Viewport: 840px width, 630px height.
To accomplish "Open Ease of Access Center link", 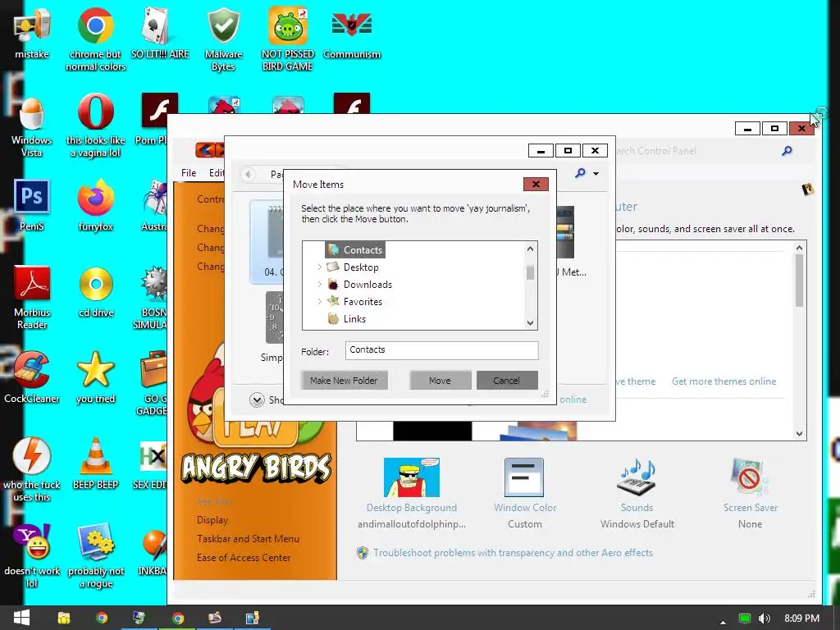I will click(244, 557).
